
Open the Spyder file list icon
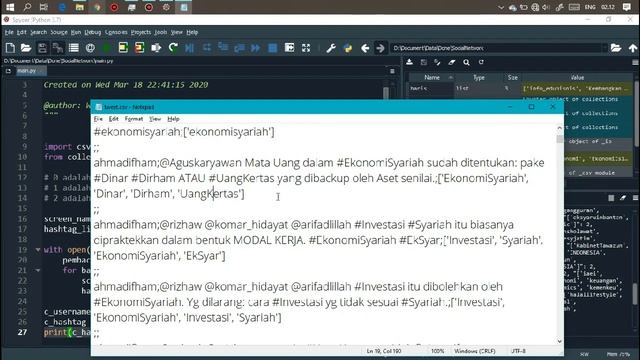pyautogui.click(x=74, y=48)
